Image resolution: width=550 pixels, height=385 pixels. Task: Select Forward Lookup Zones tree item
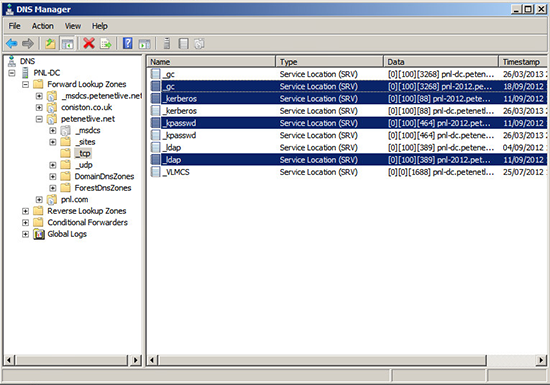pyautogui.click(x=87, y=84)
